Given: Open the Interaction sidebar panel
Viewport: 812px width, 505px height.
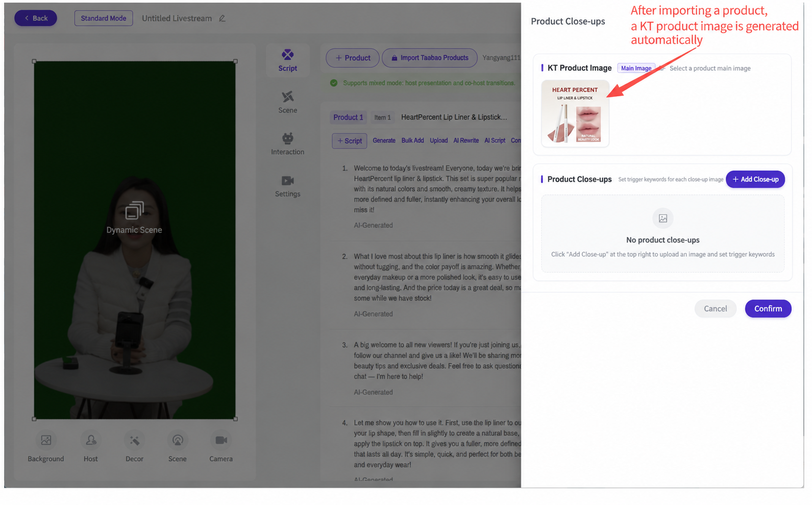Looking at the screenshot, I should tap(287, 144).
